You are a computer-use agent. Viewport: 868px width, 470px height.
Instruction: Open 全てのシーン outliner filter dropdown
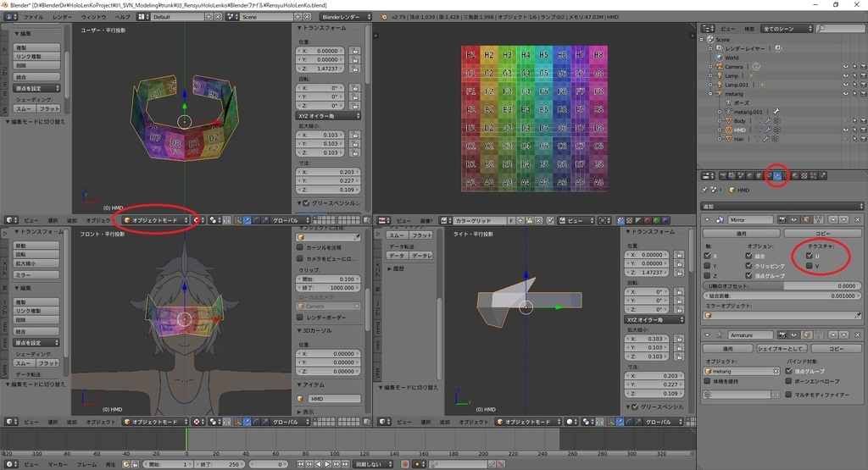click(787, 29)
